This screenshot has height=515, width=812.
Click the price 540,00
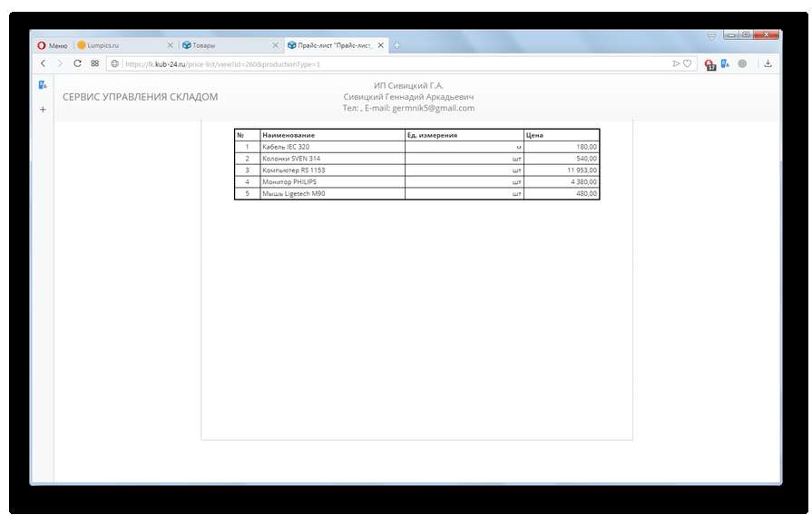[586, 159]
